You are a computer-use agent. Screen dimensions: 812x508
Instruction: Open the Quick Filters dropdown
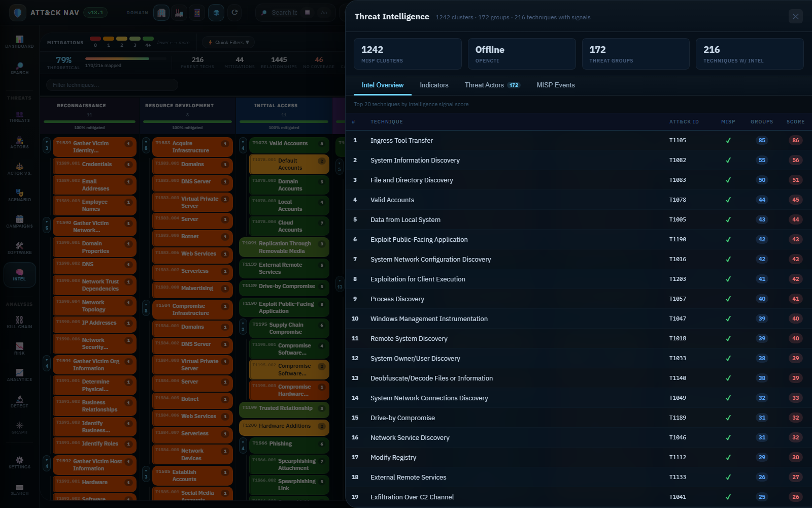click(x=227, y=42)
